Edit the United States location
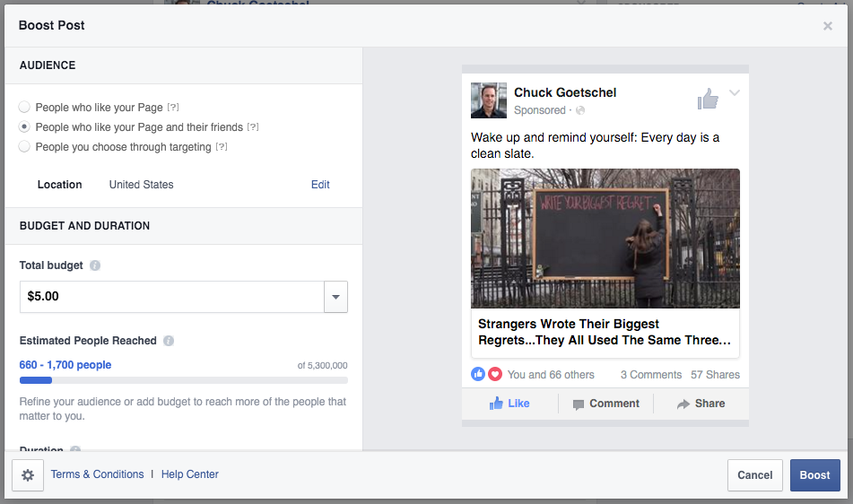 coord(320,185)
